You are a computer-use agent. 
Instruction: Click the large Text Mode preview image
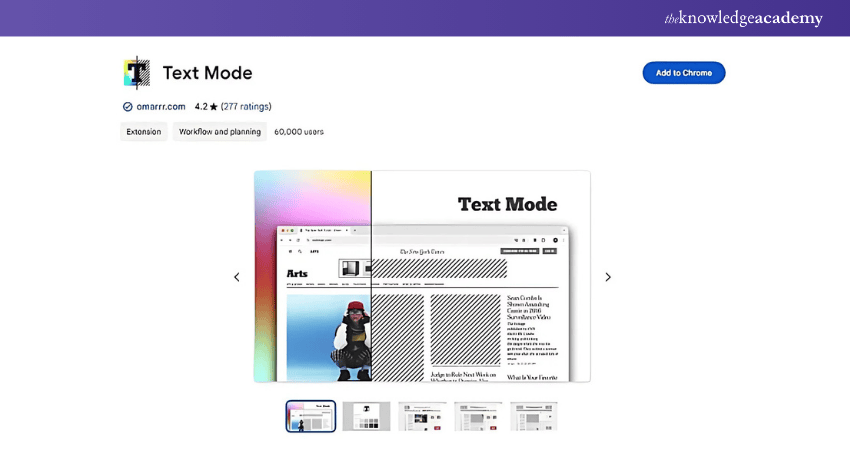422,277
